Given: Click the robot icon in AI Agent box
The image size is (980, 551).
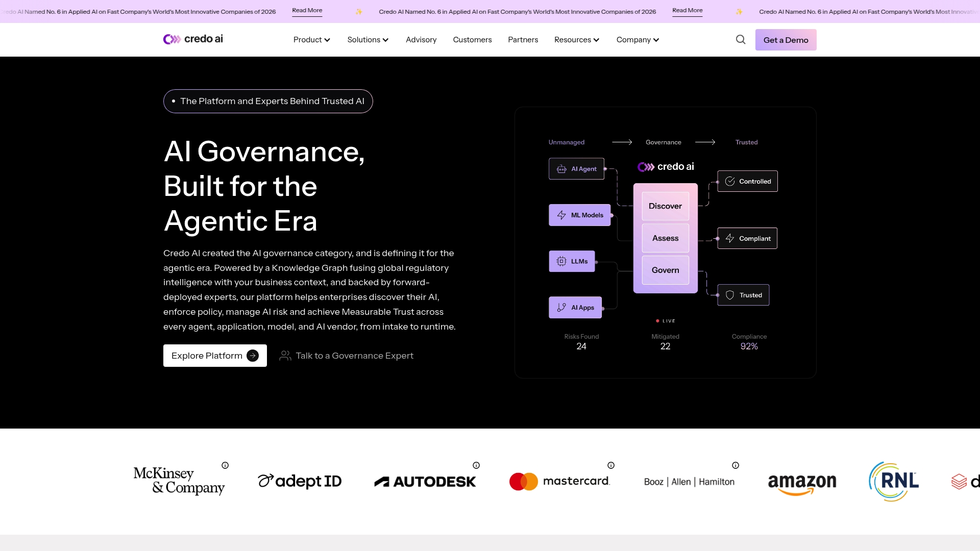Looking at the screenshot, I should pyautogui.click(x=561, y=169).
